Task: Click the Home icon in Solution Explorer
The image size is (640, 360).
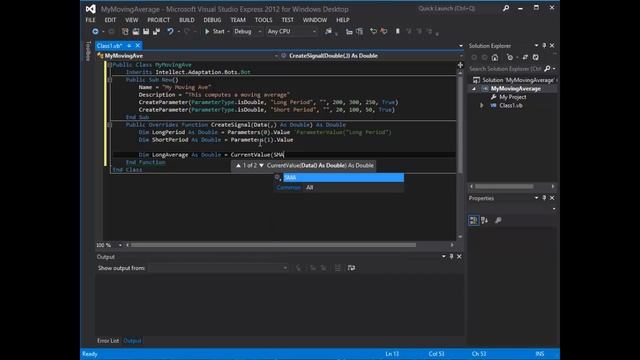Action: [495, 58]
